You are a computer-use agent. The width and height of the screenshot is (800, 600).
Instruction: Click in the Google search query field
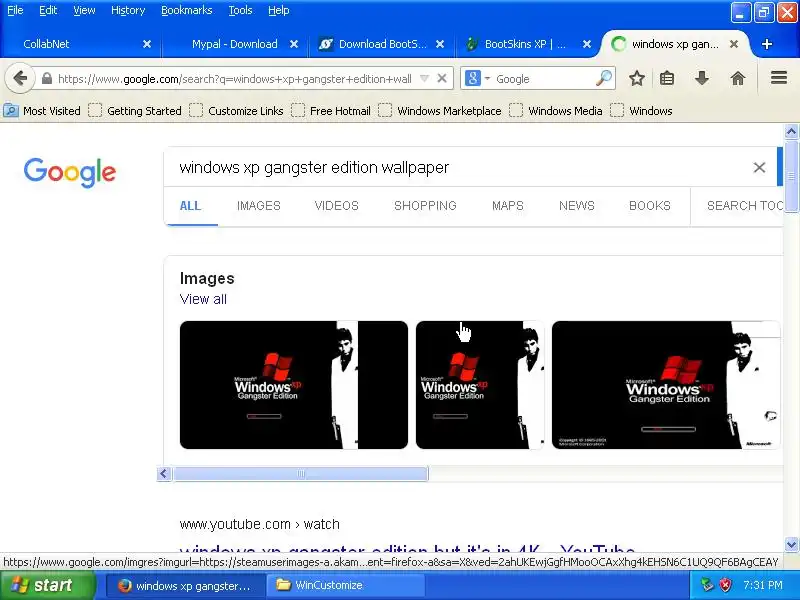pos(459,167)
